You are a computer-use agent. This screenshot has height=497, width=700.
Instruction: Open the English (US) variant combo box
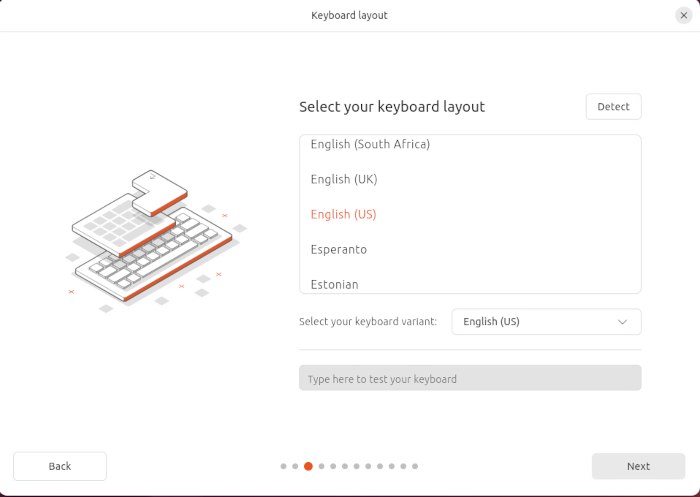(546, 322)
